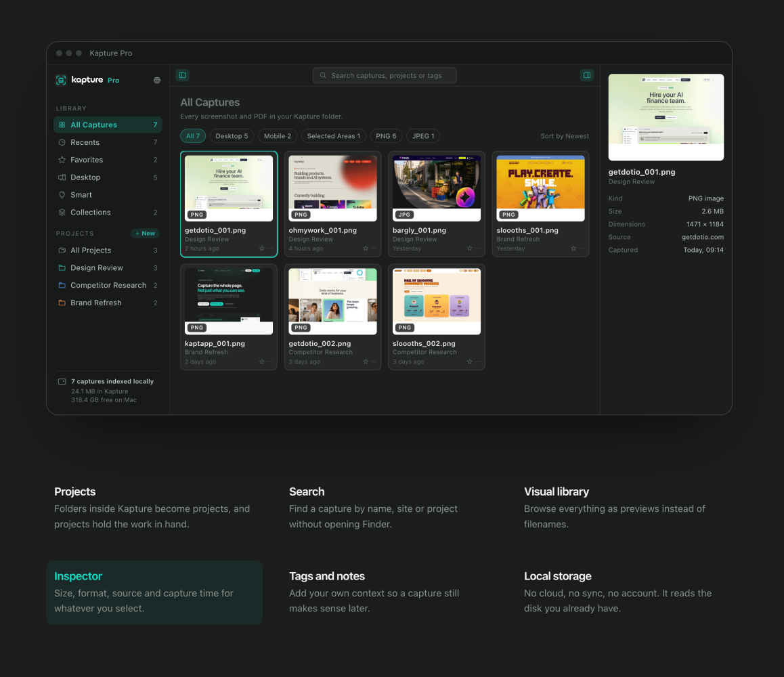Filter by JPEG 1 chip
The image size is (784, 677).
tap(424, 136)
